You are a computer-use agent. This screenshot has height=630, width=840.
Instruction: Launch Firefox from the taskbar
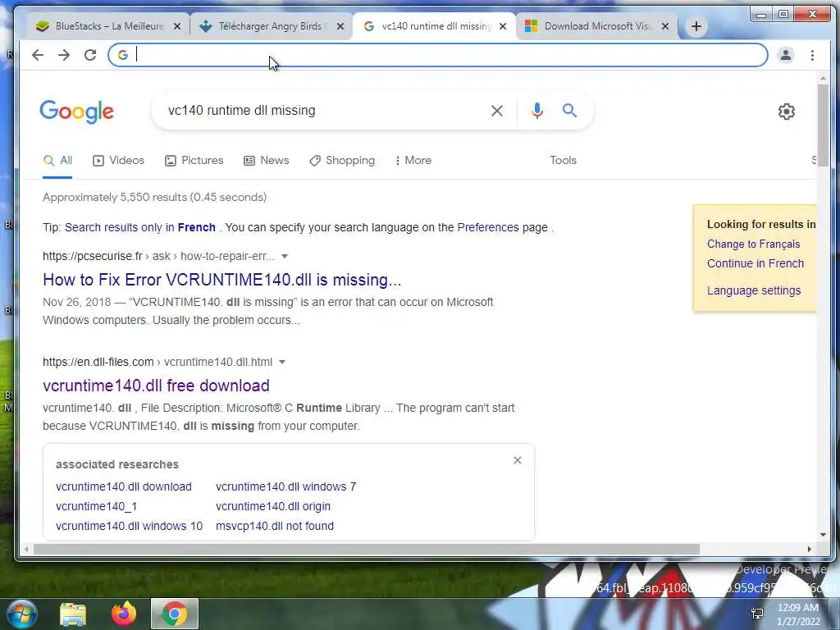point(124,614)
